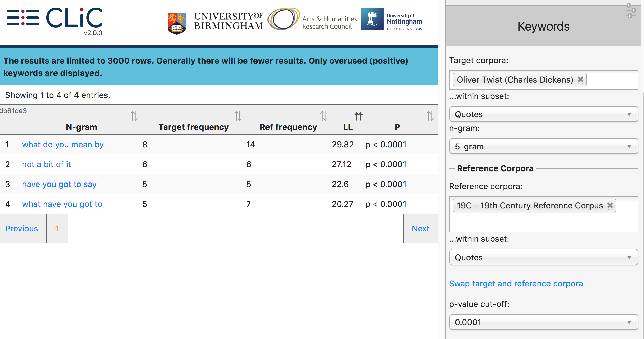Click the 'Showing 1 to 4 of 4 entries' text
644x339 pixels.
pyautogui.click(x=58, y=95)
